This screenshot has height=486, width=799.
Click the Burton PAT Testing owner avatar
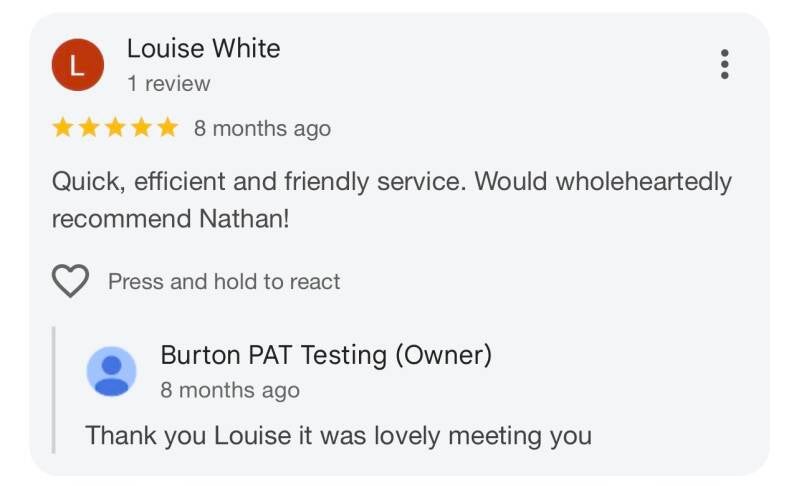111,371
